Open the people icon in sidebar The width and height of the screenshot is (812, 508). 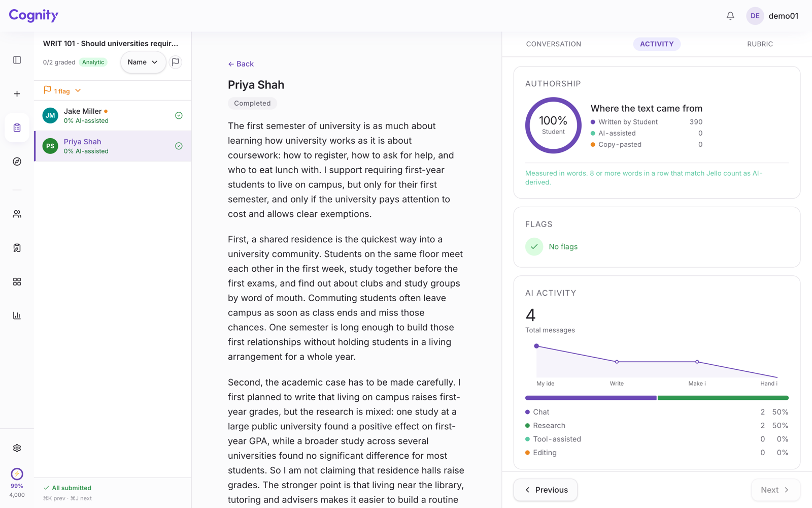[17, 214]
